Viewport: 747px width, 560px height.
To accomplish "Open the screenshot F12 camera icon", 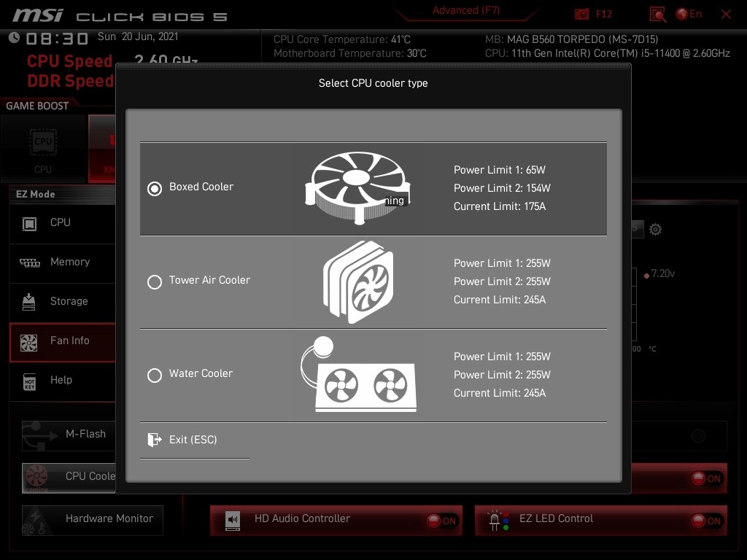I will 581,15.
